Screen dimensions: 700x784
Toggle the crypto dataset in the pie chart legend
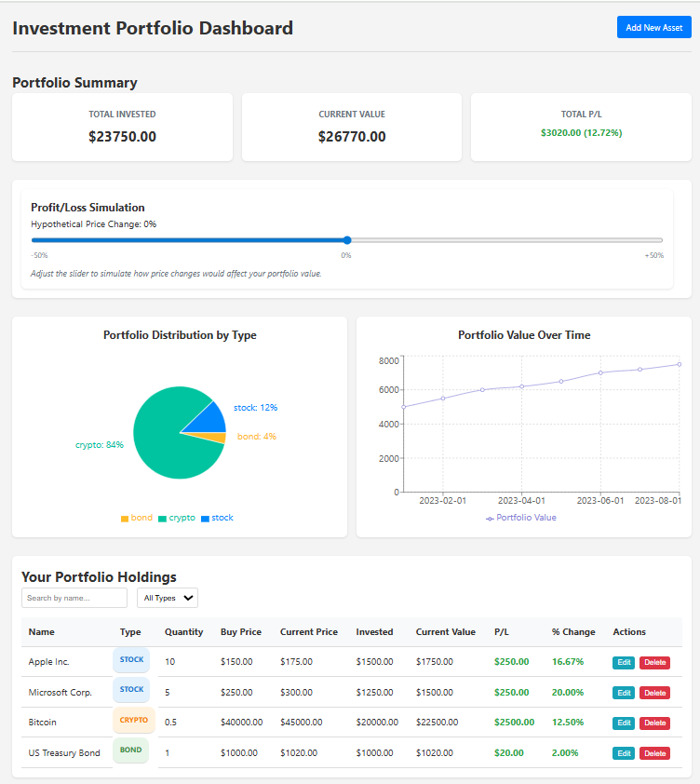175,517
